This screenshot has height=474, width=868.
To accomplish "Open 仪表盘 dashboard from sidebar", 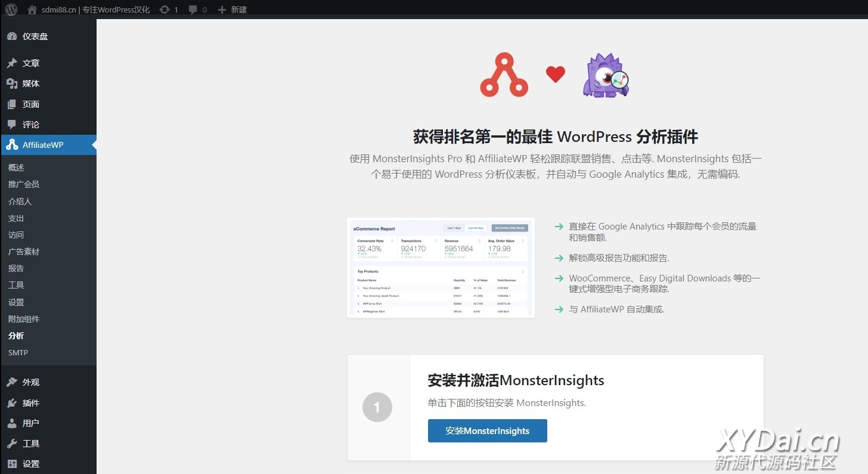I will click(x=35, y=36).
